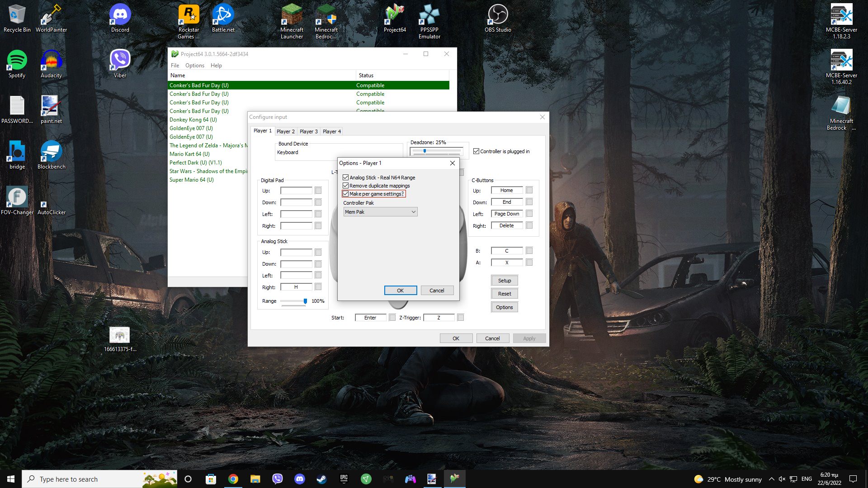Open the Blockbench desktop icon

(51, 155)
